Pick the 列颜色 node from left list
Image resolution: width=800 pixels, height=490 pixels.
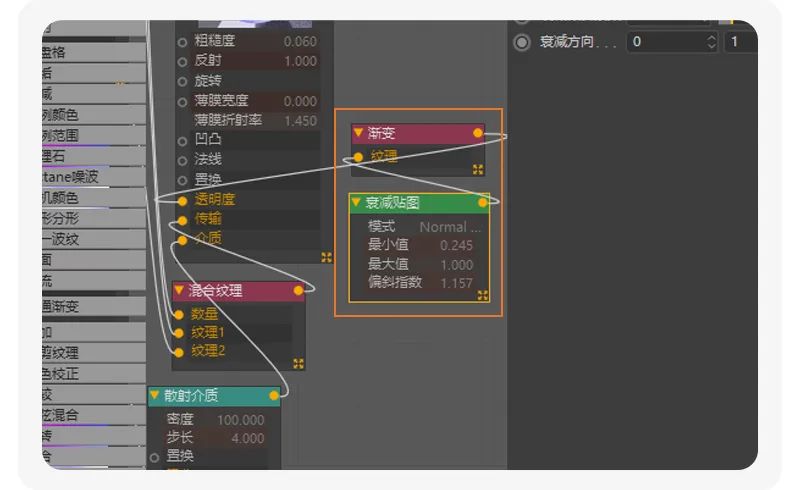coord(94,115)
